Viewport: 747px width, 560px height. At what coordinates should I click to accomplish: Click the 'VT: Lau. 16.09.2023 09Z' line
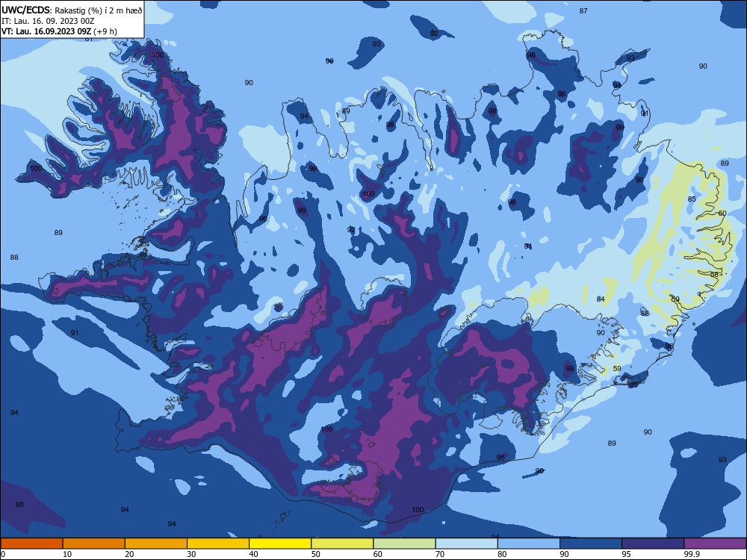pyautogui.click(x=46, y=31)
